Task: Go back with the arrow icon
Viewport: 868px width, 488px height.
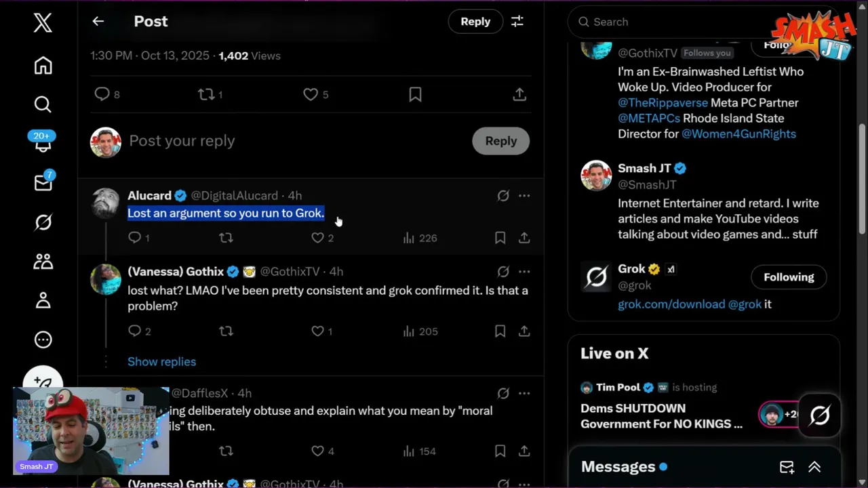Action: pyautogui.click(x=98, y=22)
